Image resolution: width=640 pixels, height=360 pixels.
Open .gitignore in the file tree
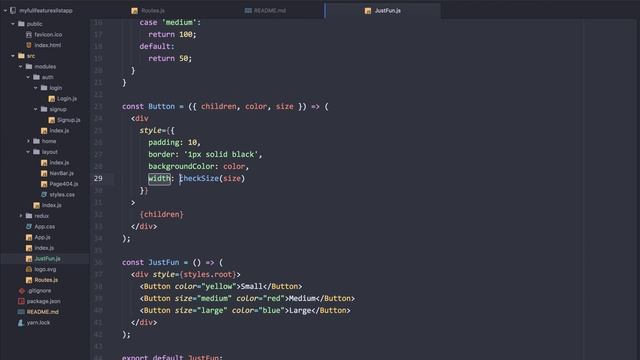coord(39,291)
